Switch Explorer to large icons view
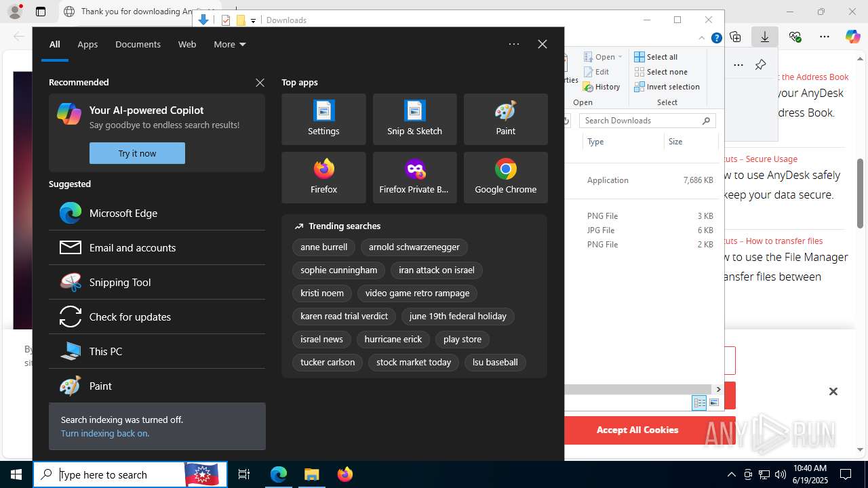868x488 pixels. pyautogui.click(x=713, y=403)
